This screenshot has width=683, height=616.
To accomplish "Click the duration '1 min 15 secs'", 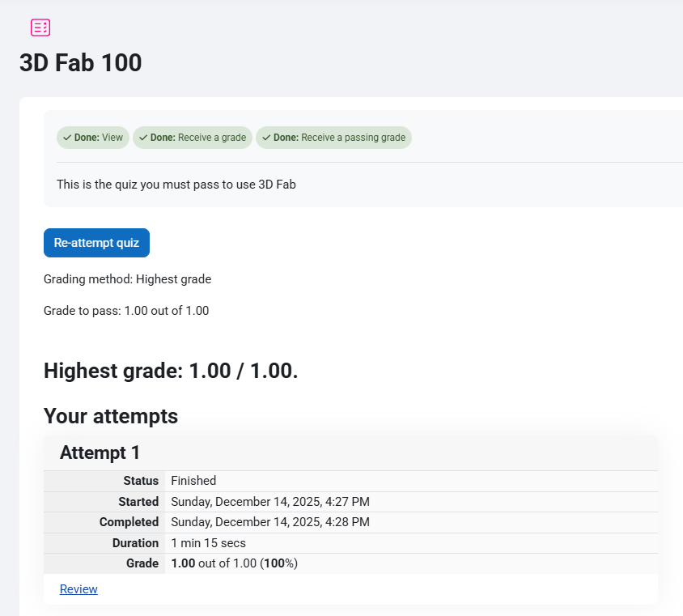I will pyautogui.click(x=208, y=543).
